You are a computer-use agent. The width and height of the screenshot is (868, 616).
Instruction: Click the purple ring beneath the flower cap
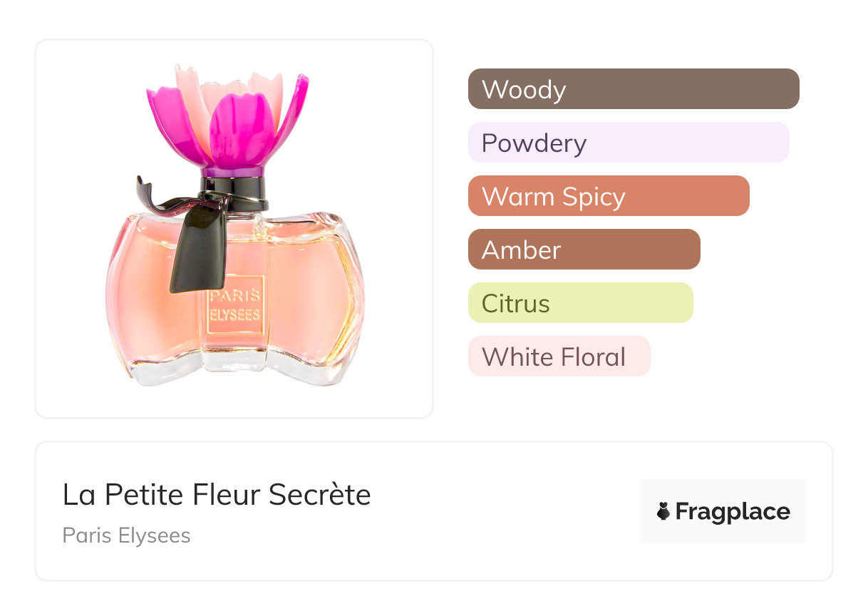233,172
